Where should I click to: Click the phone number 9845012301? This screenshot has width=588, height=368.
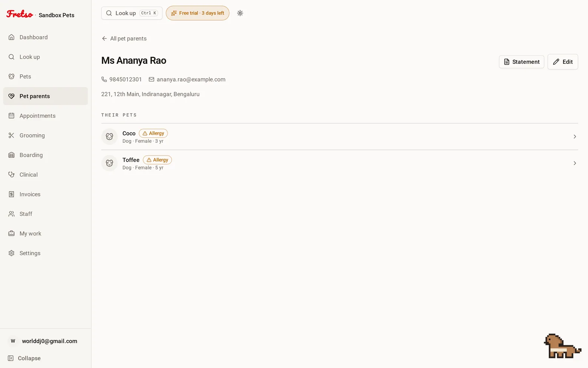[x=126, y=80]
